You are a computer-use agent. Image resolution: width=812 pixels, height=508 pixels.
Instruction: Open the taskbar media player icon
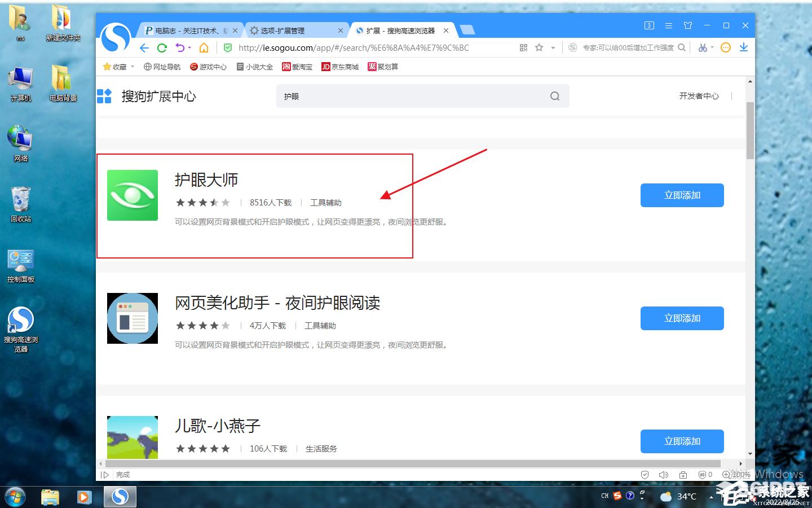click(85, 497)
